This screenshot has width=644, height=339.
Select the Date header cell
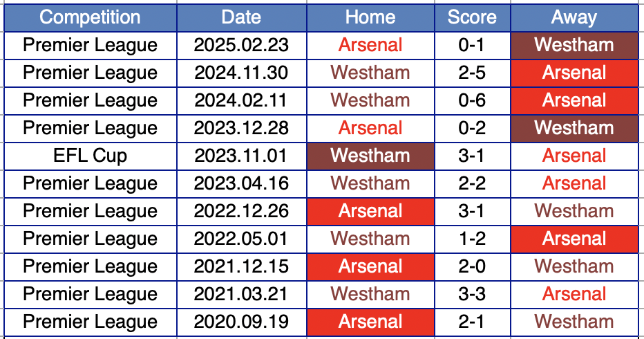coord(241,17)
